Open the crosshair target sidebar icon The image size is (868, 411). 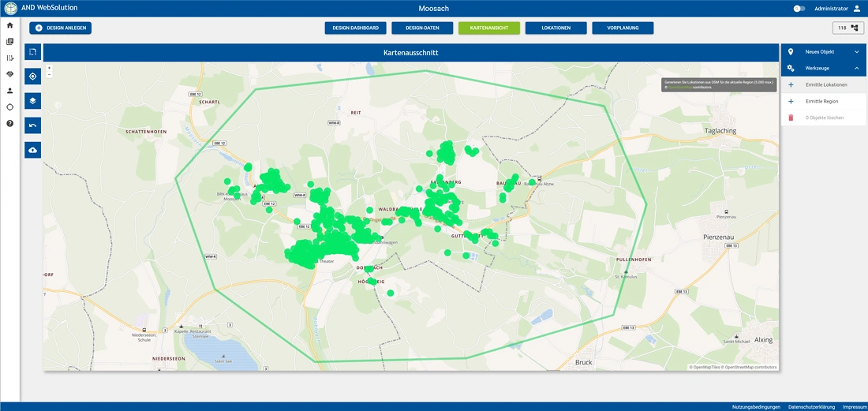(x=10, y=106)
